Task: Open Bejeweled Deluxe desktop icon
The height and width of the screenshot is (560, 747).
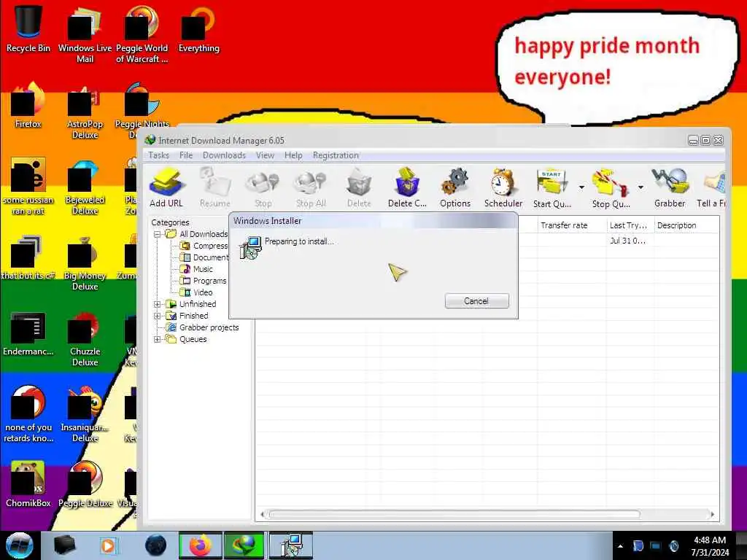Action: point(85,187)
